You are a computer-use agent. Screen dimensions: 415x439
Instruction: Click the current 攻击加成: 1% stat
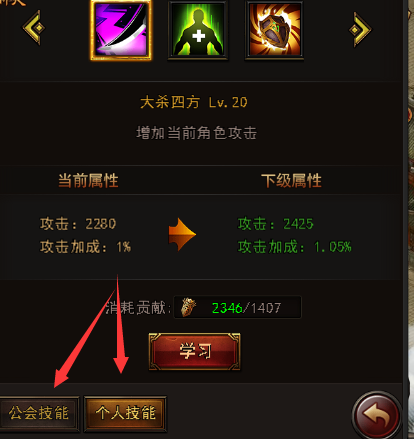[85, 247]
